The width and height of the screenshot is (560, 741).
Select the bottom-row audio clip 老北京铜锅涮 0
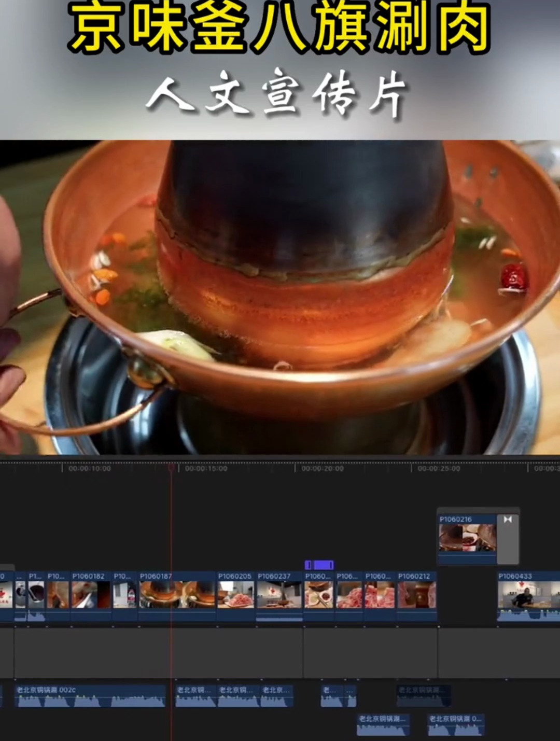point(456,723)
